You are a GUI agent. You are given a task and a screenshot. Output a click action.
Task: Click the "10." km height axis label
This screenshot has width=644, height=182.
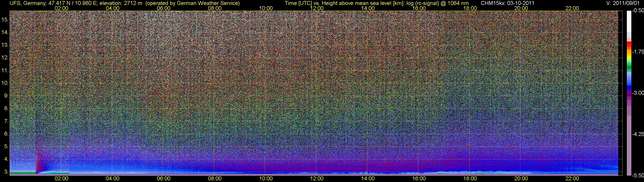coord(5,83)
